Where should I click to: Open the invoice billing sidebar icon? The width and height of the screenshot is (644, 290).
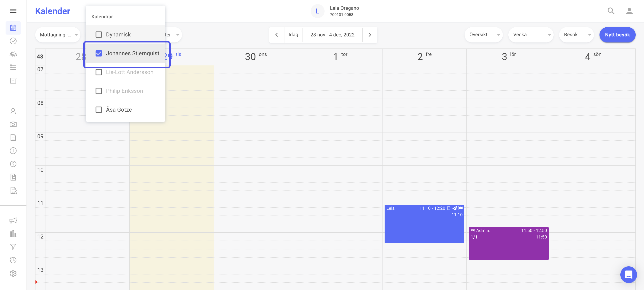coord(14,190)
